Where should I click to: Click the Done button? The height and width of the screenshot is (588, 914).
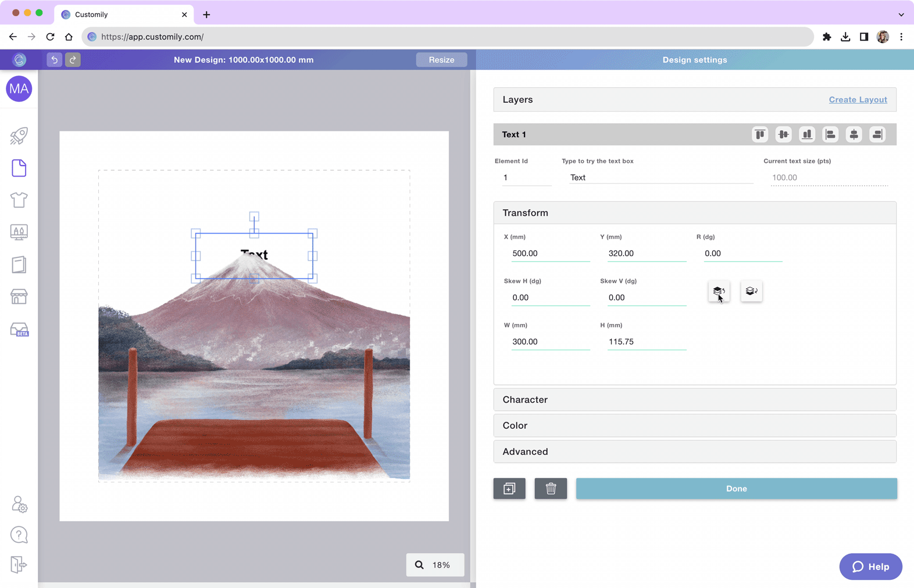736,489
